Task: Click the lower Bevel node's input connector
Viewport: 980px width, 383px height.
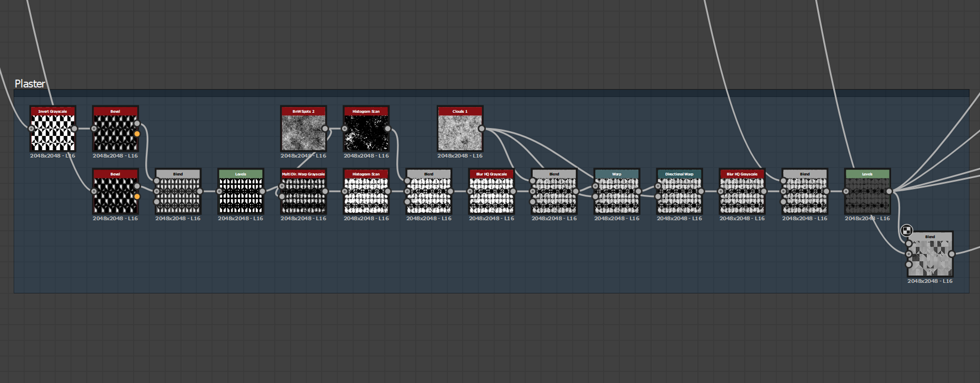Action: pyautogui.click(x=94, y=192)
